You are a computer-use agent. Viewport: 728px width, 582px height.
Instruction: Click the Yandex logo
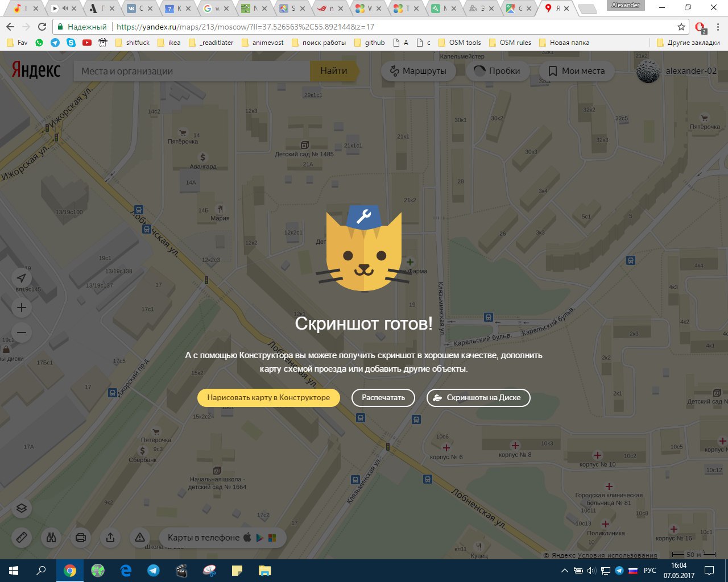point(36,70)
